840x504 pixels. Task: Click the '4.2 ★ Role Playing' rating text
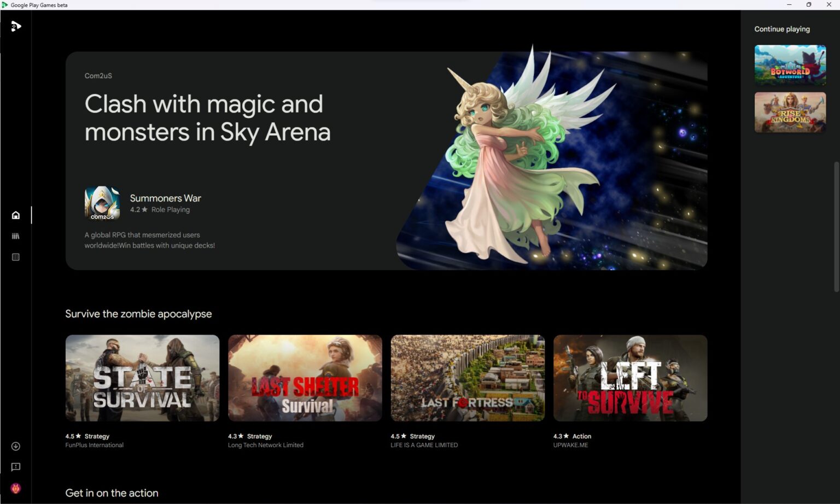(x=160, y=209)
